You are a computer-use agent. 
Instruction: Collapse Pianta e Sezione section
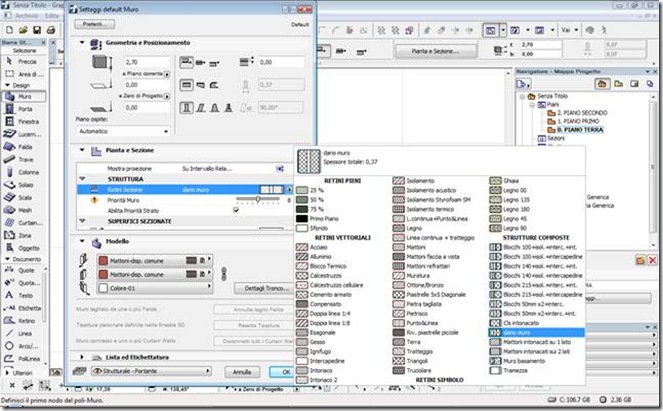pyautogui.click(x=82, y=150)
